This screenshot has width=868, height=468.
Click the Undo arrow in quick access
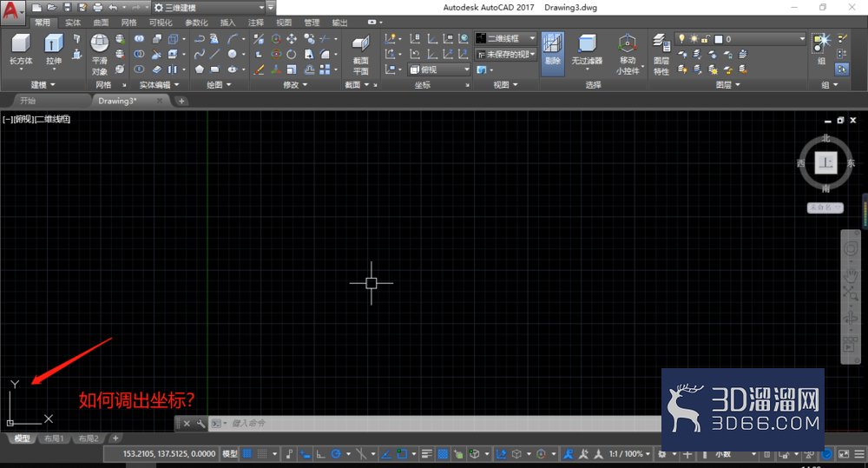(113, 8)
